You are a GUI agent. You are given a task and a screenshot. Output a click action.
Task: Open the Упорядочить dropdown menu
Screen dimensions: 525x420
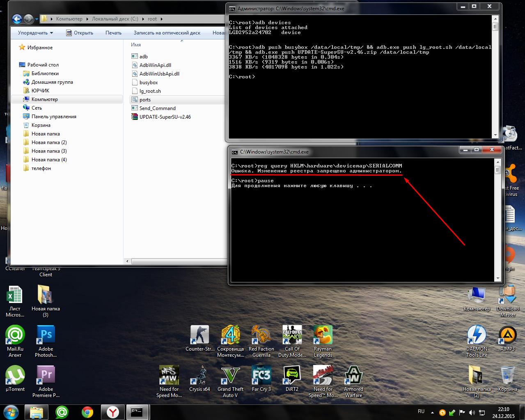pyautogui.click(x=35, y=33)
